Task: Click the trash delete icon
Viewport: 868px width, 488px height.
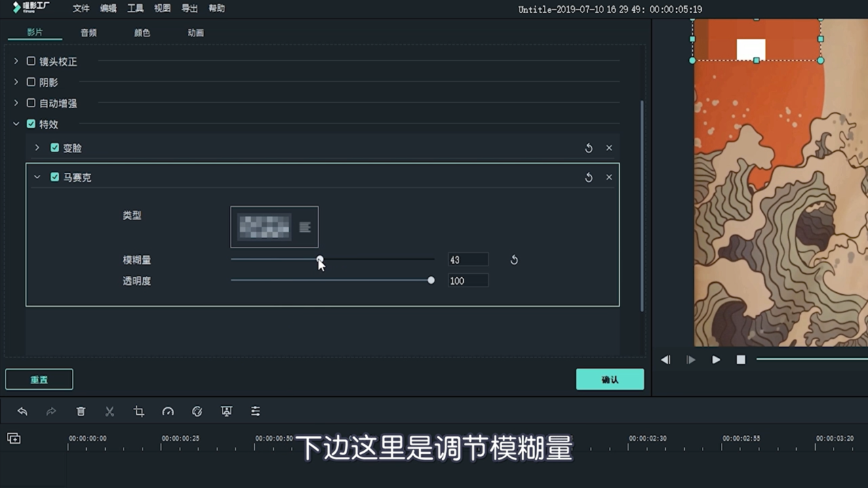Action: click(x=81, y=411)
